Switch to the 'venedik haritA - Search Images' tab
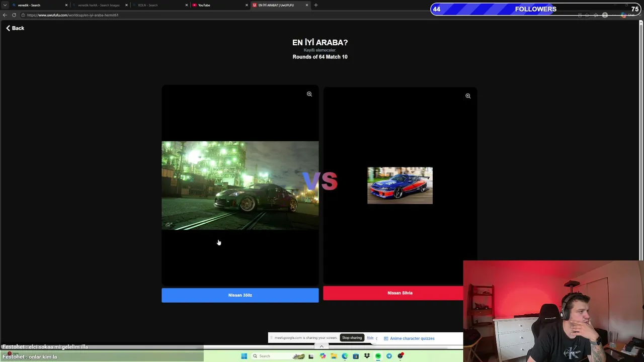 [x=99, y=5]
